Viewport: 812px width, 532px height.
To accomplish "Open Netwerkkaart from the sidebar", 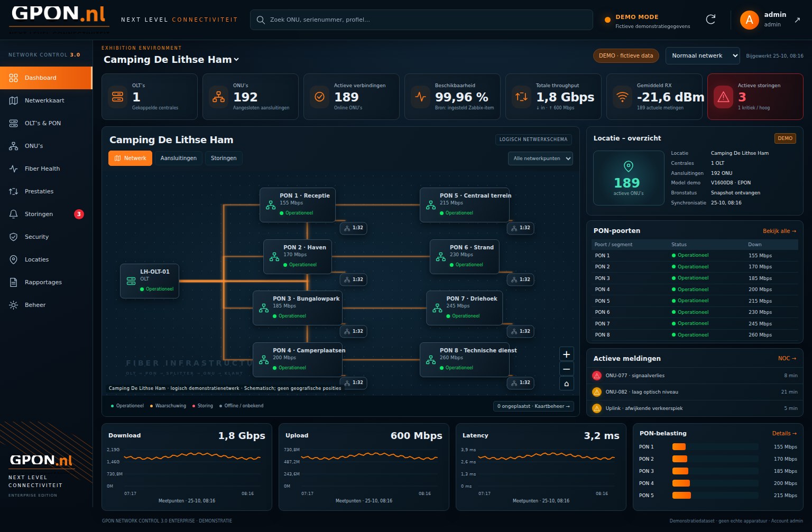I will pos(46,100).
